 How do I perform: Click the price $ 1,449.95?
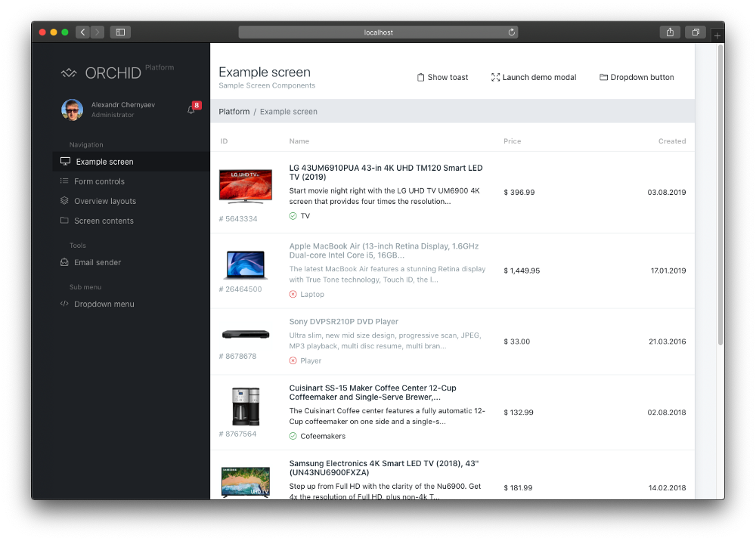(x=522, y=270)
